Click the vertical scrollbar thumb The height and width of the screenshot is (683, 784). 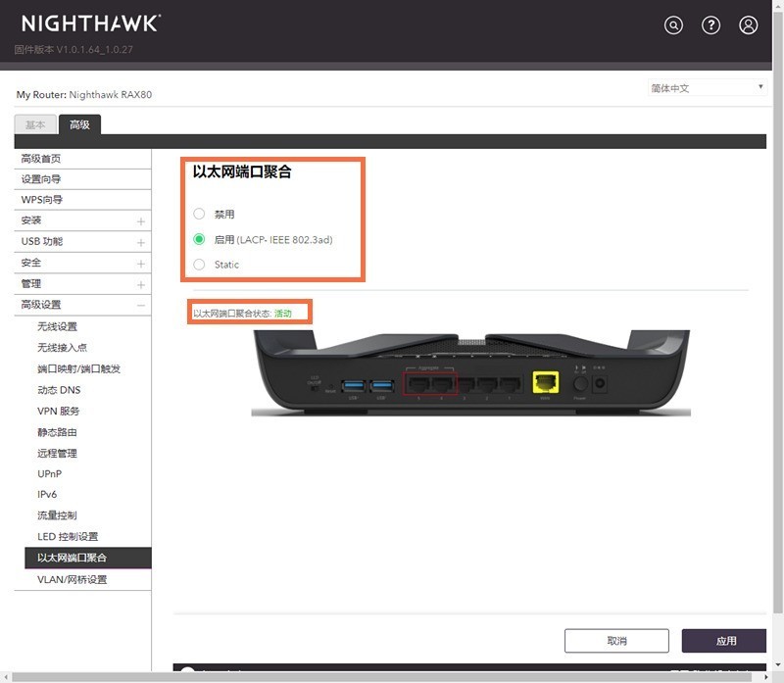[x=778, y=312]
